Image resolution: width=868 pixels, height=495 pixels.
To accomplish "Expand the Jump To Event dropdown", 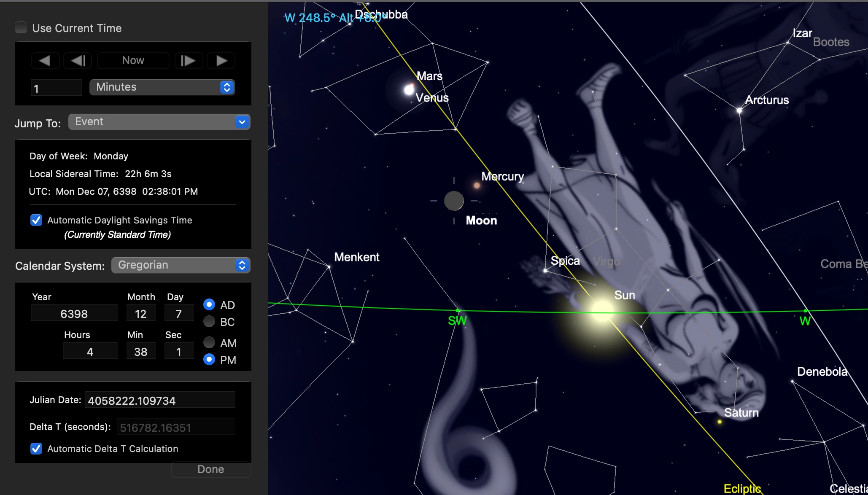I will click(x=159, y=122).
